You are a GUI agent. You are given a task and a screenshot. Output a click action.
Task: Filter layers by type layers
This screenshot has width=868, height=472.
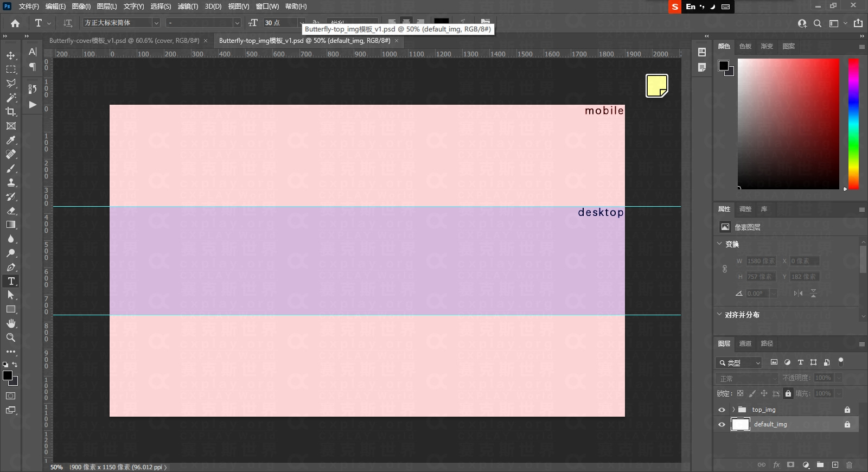(800, 362)
